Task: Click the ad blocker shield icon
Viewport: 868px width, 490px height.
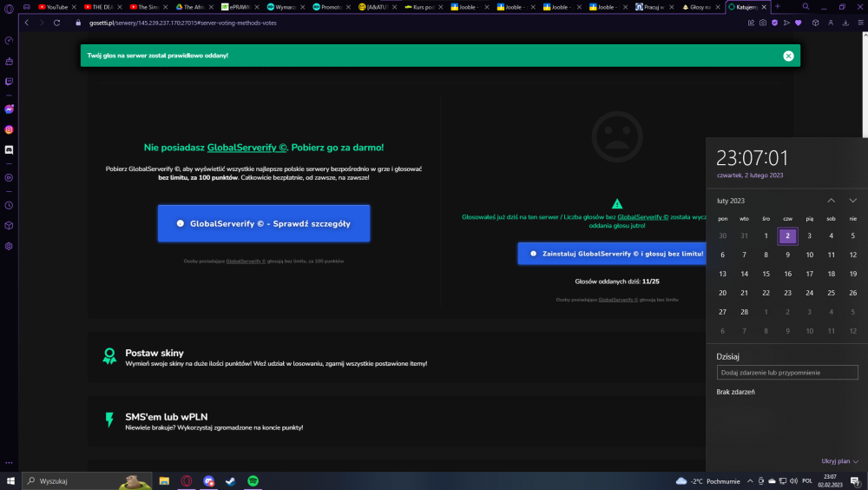Action: 774,23
